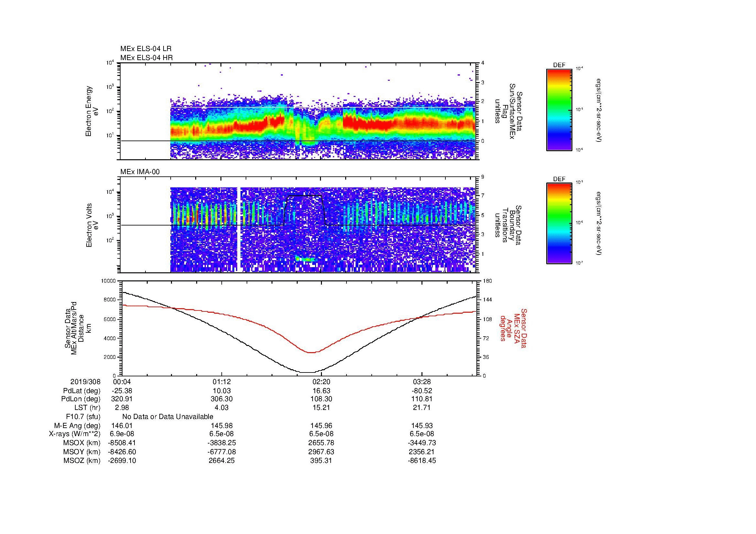Click the MSOX value '2655.78'

321,443
